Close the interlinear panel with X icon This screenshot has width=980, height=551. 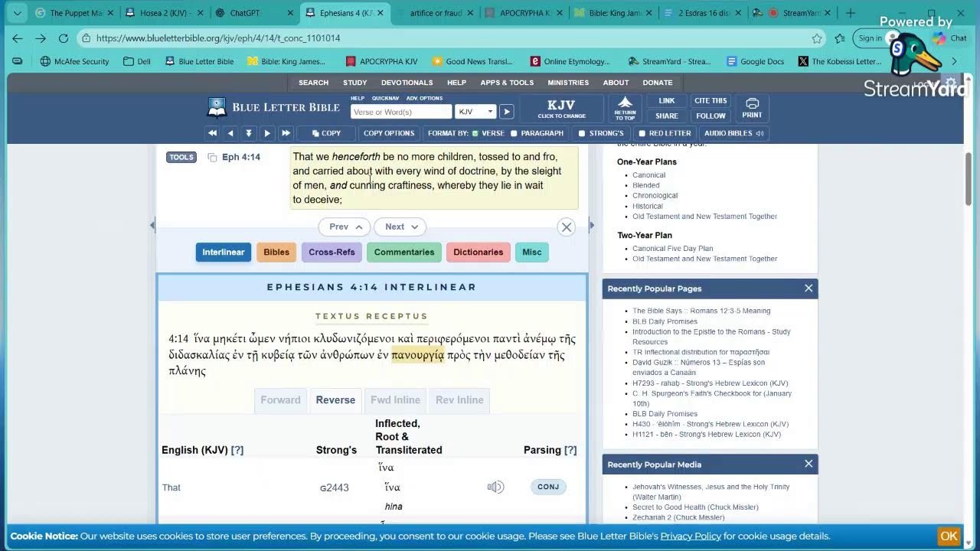[x=567, y=227]
